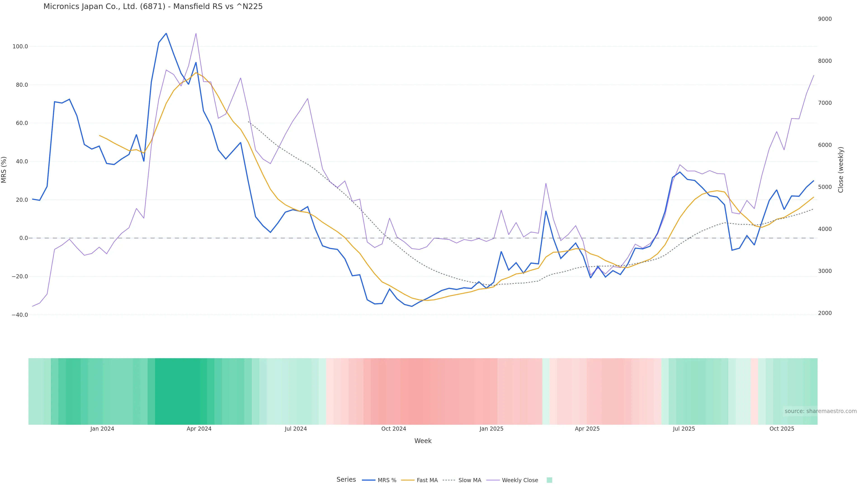The width and height of the screenshot is (868, 488).
Task: Click the 9000 tick on Close axis
Action: tap(825, 19)
